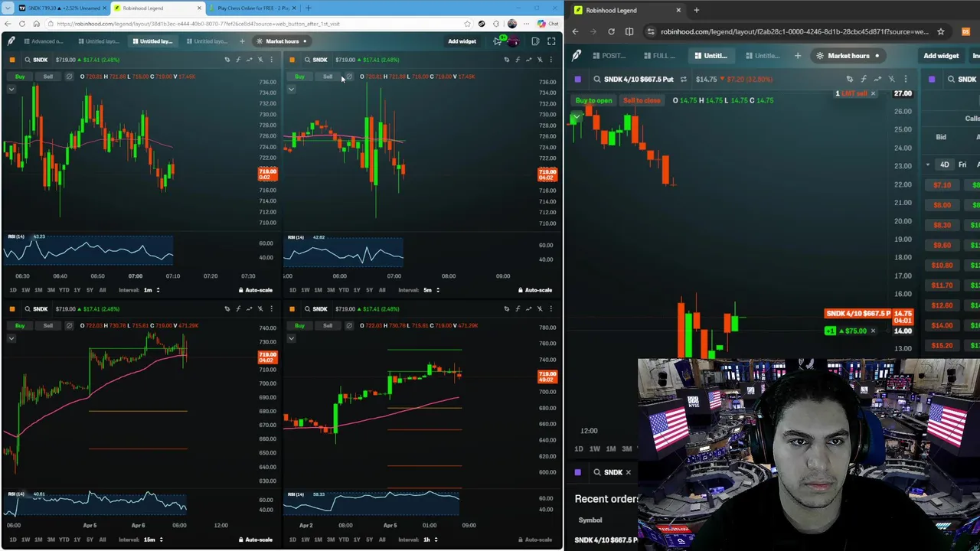The height and width of the screenshot is (551, 980).
Task: Open indicators (f) icon in top-right 5m chart
Action: [518, 60]
